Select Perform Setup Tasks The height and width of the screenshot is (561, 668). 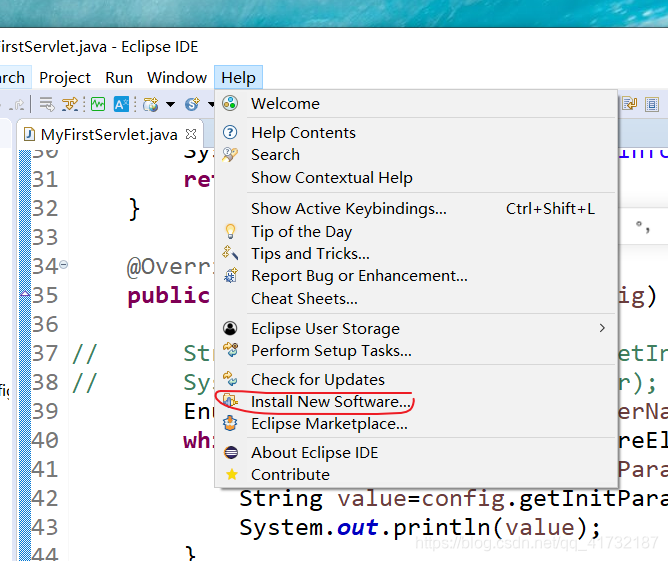point(415,351)
